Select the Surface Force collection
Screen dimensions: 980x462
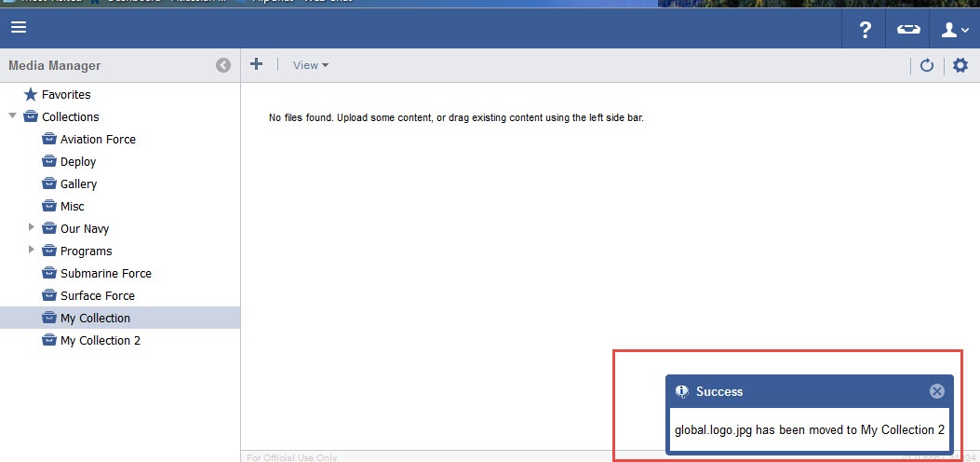97,295
